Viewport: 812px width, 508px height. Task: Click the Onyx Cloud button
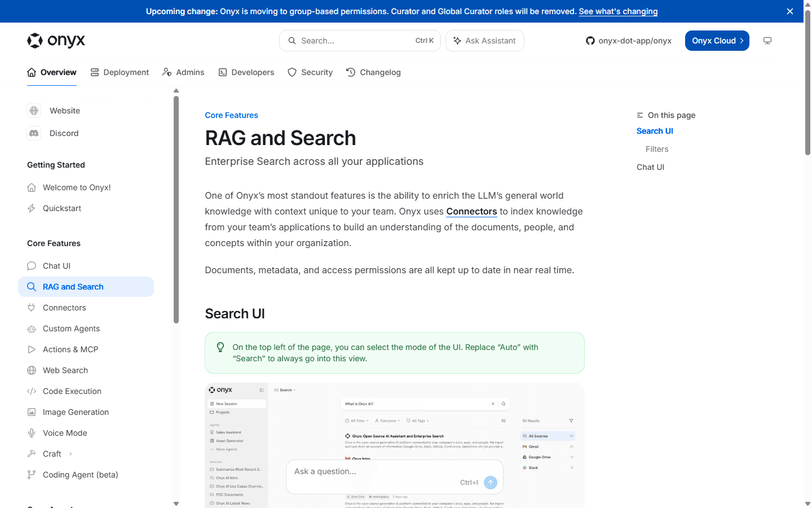(717, 41)
